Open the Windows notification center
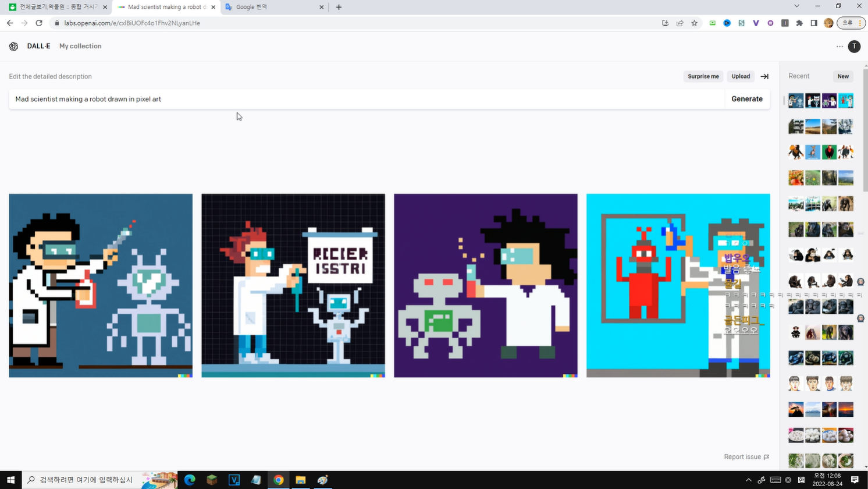The height and width of the screenshot is (489, 868). [x=855, y=480]
